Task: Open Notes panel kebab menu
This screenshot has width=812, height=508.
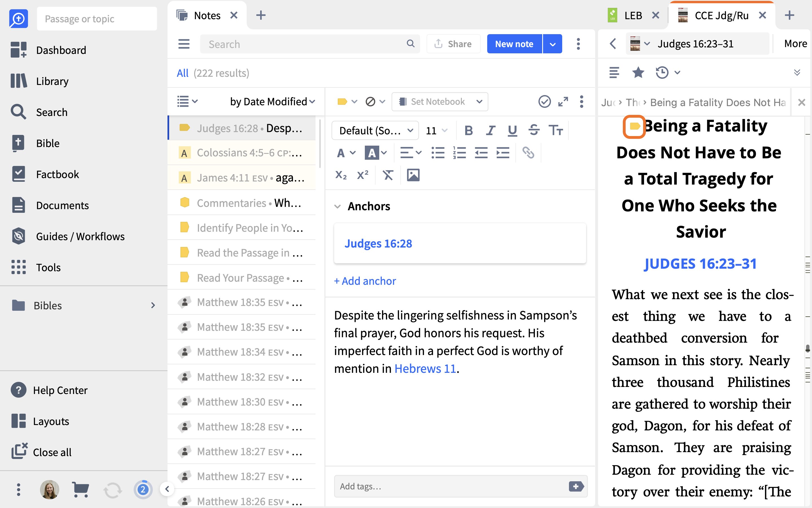Action: (578, 44)
